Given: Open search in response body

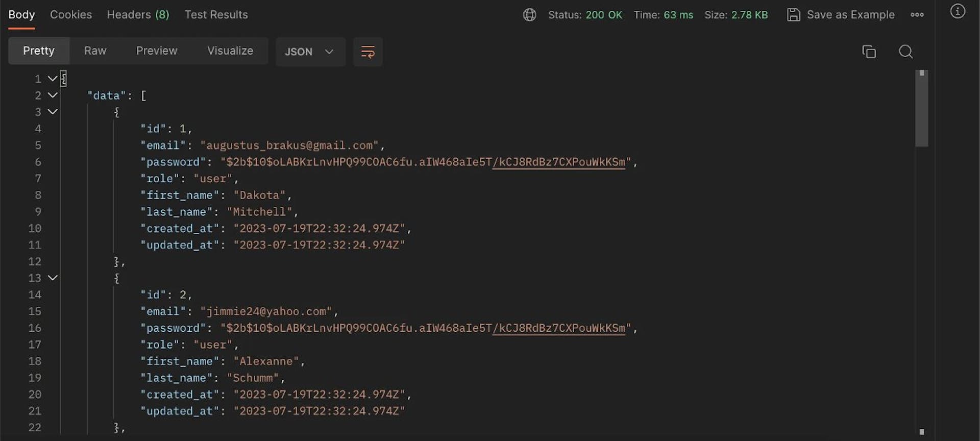Looking at the screenshot, I should pyautogui.click(x=905, y=52).
